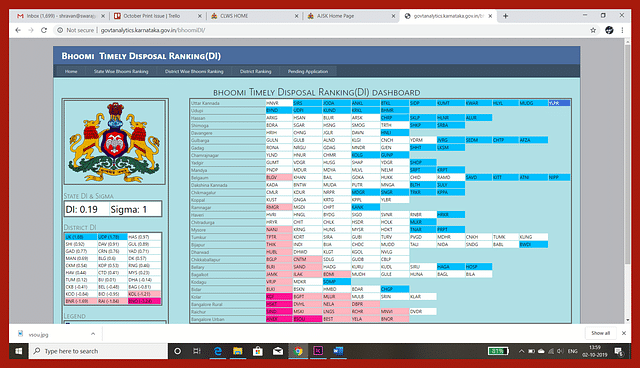Click the volume icon in system tray
Image resolution: width=640 pixels, height=368 pixels.
pyautogui.click(x=560, y=351)
